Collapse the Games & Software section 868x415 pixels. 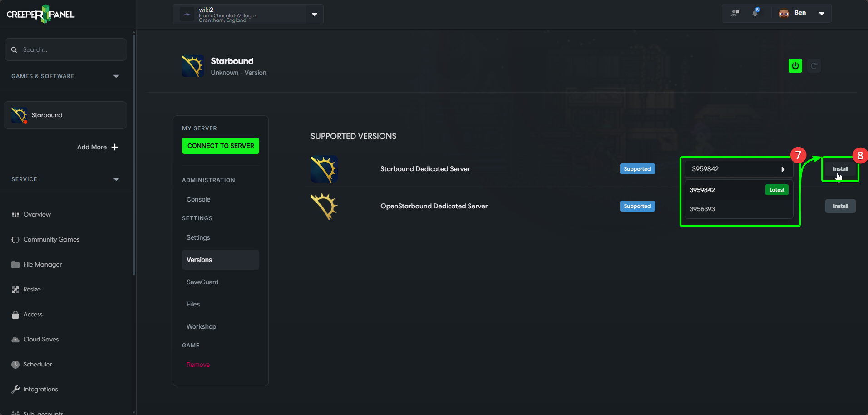click(x=116, y=76)
